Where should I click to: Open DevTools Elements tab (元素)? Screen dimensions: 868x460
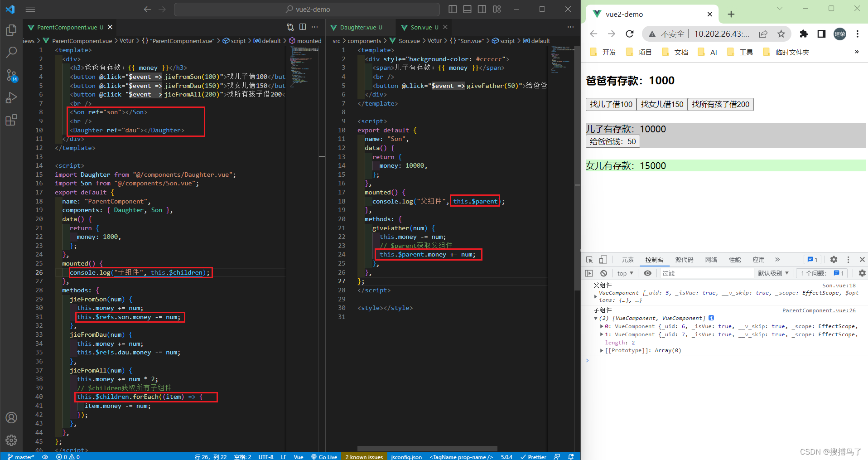627,260
